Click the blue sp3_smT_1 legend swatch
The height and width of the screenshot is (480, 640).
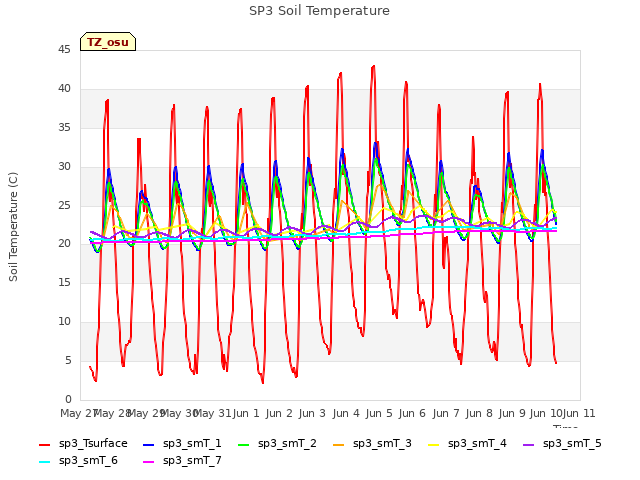click(x=149, y=444)
